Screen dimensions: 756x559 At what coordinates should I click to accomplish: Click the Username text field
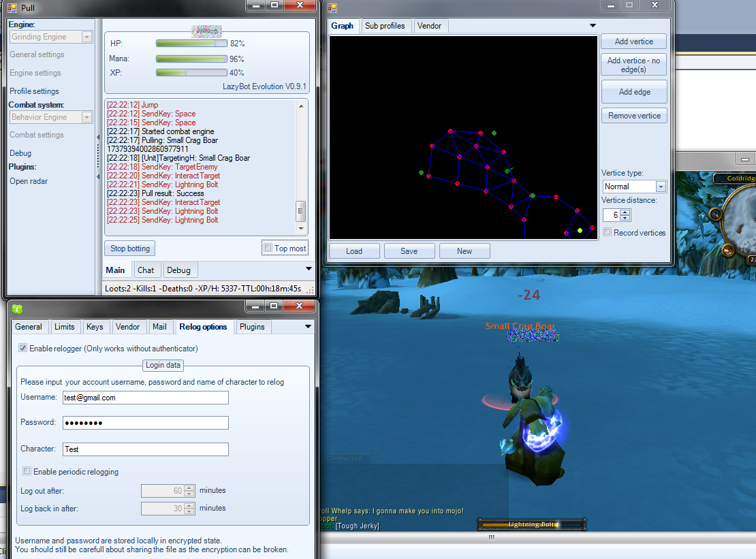[x=144, y=398]
